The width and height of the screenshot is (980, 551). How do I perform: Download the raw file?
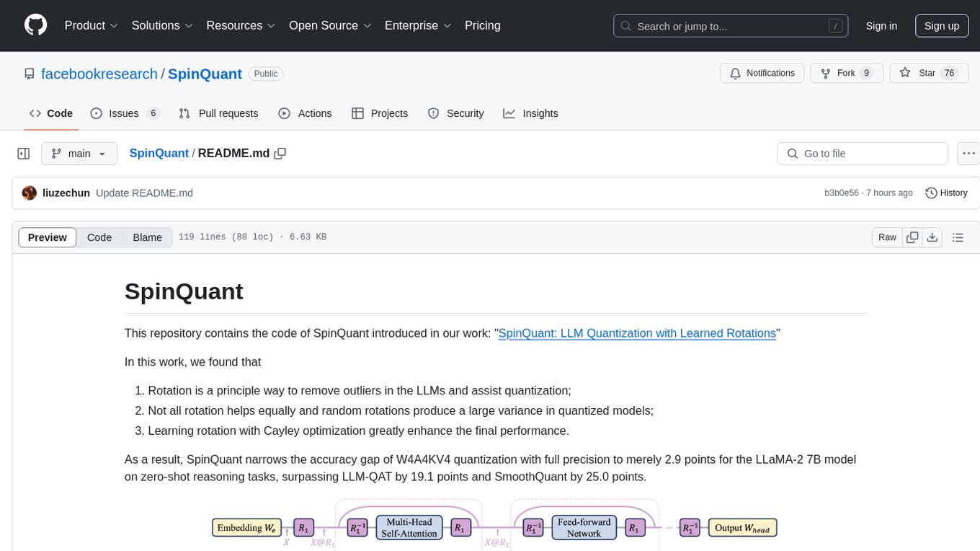932,237
